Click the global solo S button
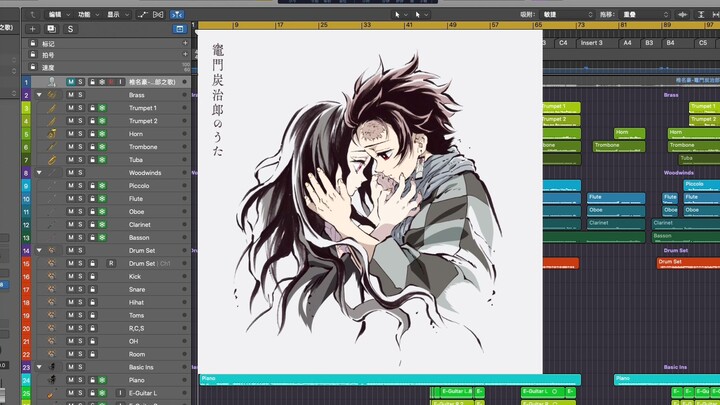Screen dimensions: 720x405 [x=70, y=29]
